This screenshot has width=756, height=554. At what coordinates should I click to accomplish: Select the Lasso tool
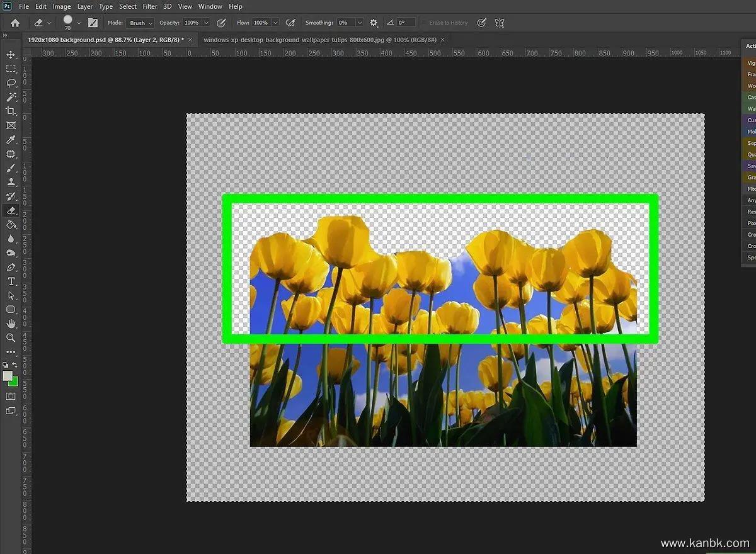(11, 83)
